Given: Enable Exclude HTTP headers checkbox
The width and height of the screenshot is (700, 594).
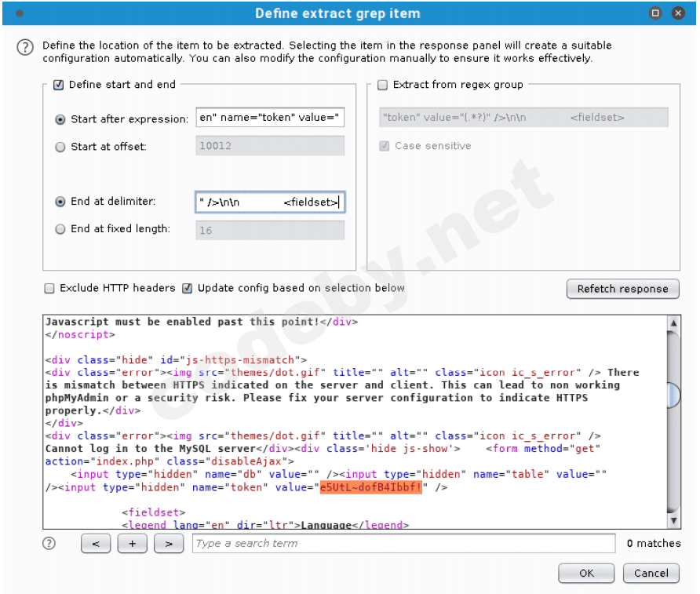Looking at the screenshot, I should pyautogui.click(x=49, y=288).
